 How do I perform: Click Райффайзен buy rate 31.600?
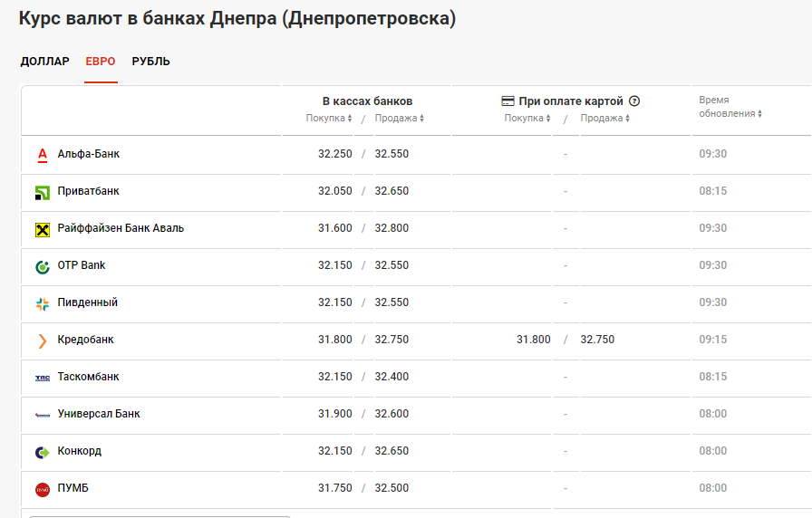[x=335, y=228]
